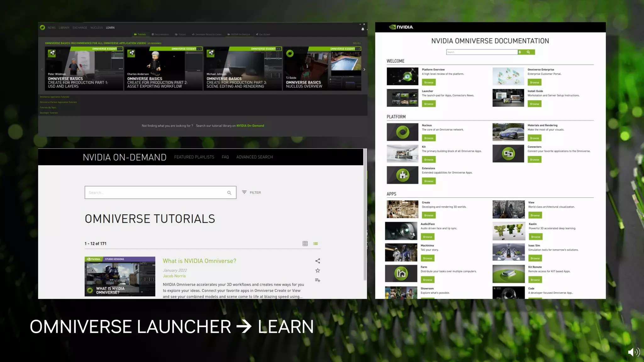644x362 pixels.
Task: Click previous arrow on tutorials carousel
Action: tap(42, 69)
